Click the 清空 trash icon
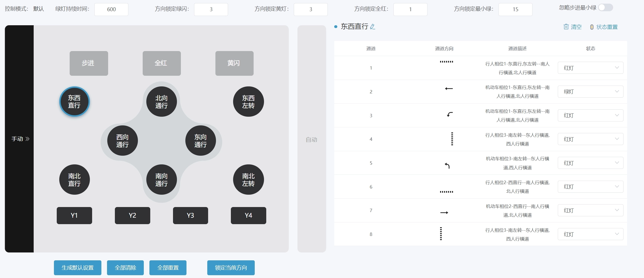The height and width of the screenshot is (278, 644). coord(566,27)
